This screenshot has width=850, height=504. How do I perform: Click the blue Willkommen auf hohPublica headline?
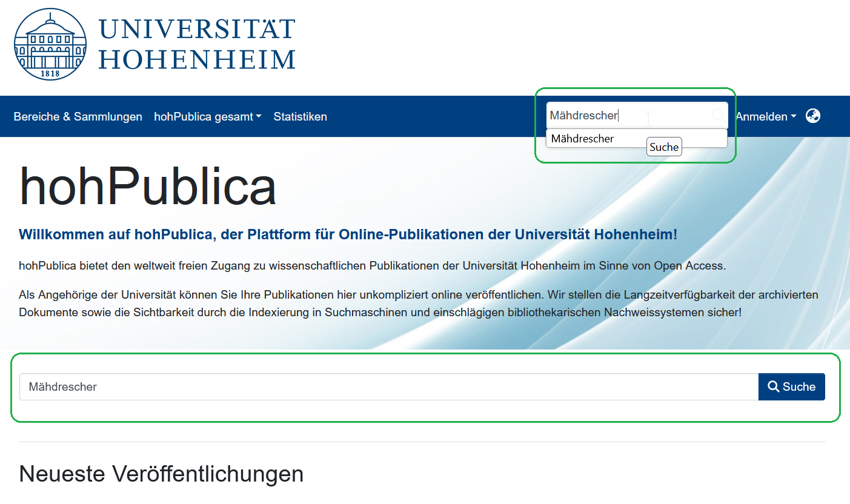(x=348, y=234)
